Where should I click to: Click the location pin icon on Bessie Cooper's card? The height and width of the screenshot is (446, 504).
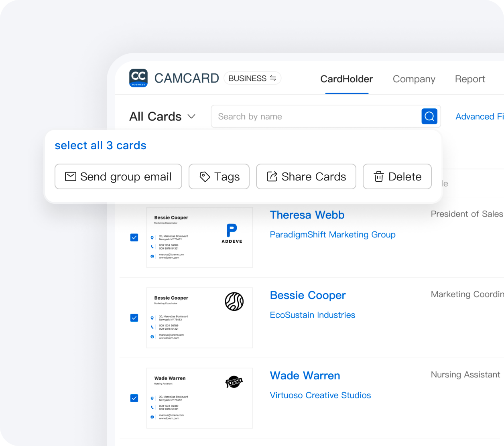pyautogui.click(x=152, y=317)
